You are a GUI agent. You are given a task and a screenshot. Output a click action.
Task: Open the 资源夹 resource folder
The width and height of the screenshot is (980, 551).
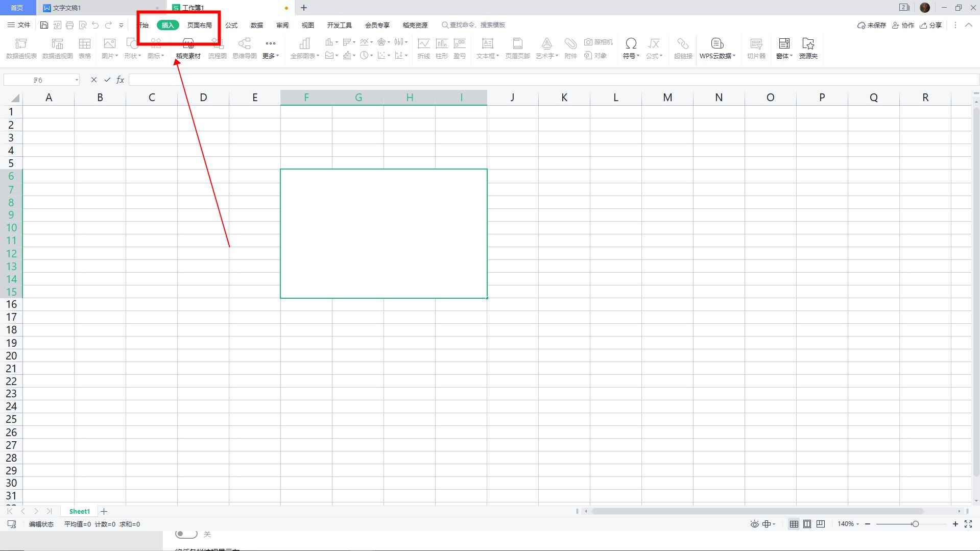click(x=808, y=49)
